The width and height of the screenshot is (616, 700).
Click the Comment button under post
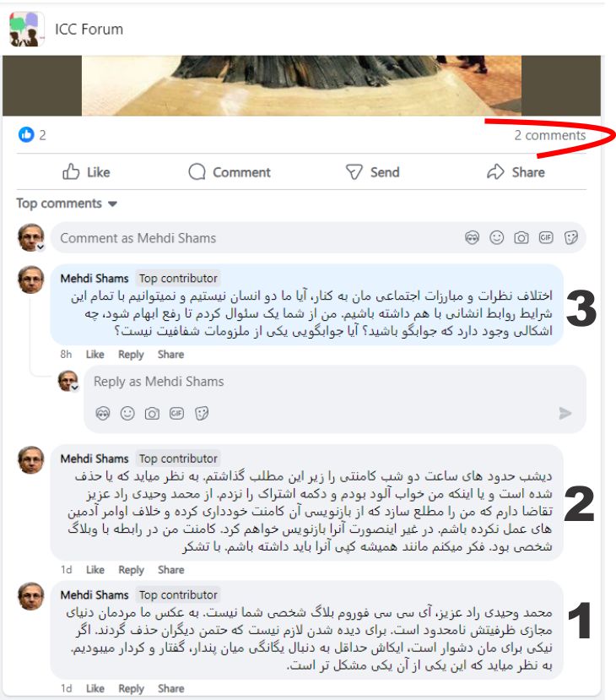(x=230, y=172)
